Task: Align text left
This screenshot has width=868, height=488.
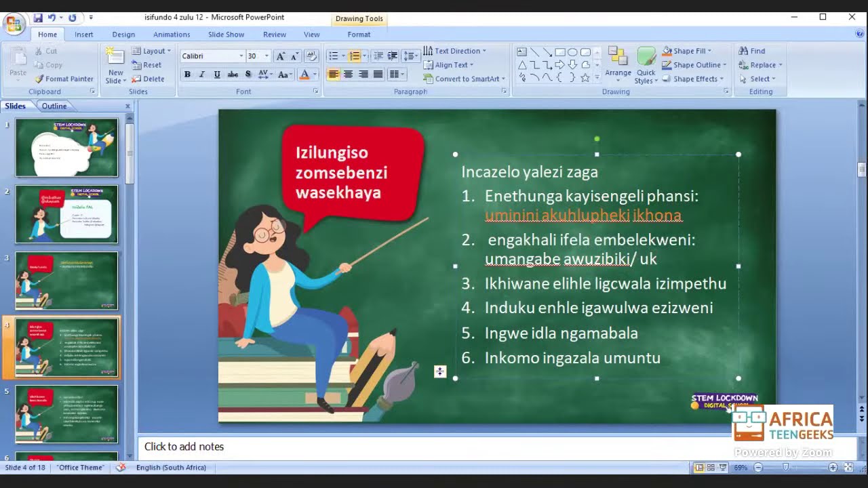Action: coord(333,75)
